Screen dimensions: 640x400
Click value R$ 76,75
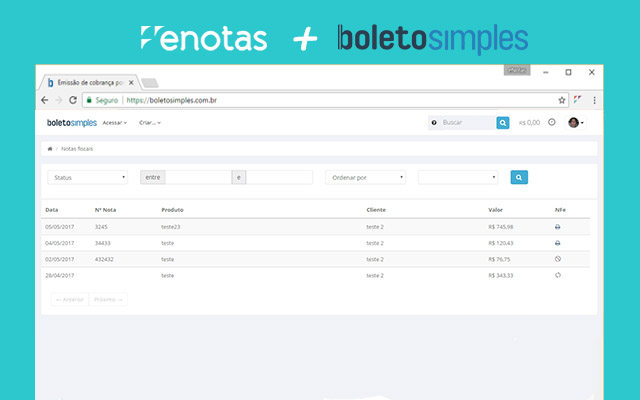pos(499,259)
